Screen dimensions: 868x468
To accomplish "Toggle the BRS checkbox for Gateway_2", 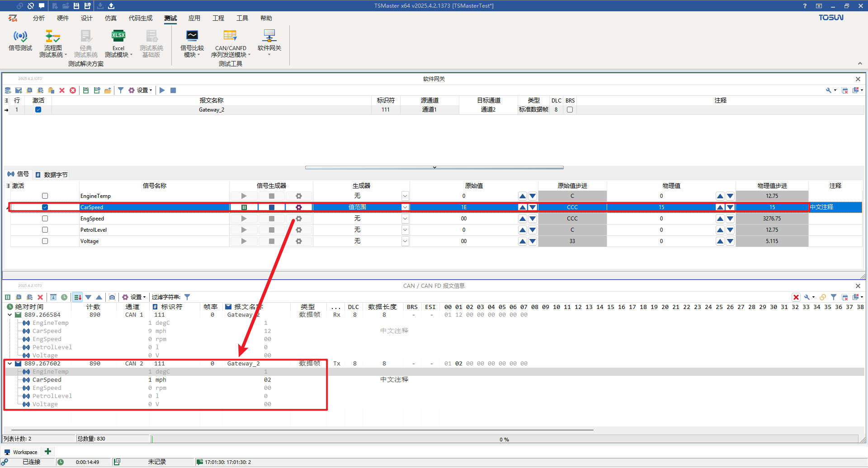I will (x=570, y=110).
